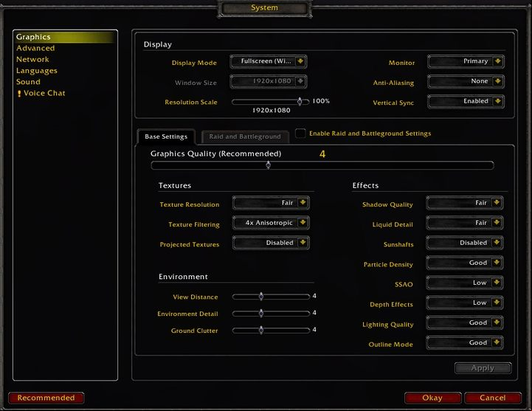532x411 pixels.
Task: Open the Outline Mode dropdown
Action: click(464, 343)
